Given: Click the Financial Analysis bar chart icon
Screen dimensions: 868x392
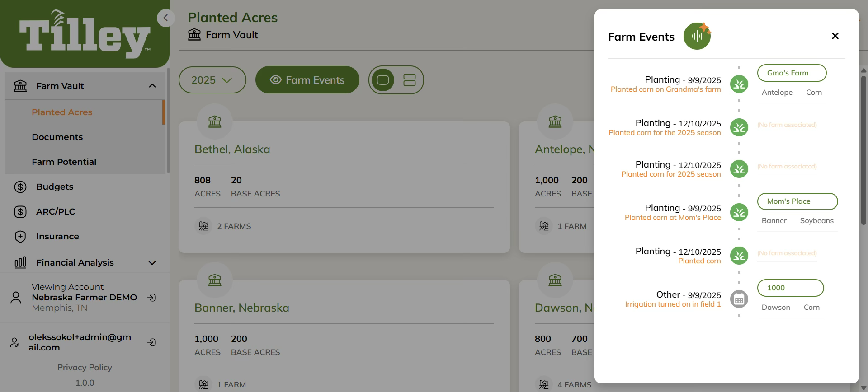Looking at the screenshot, I should coord(20,262).
